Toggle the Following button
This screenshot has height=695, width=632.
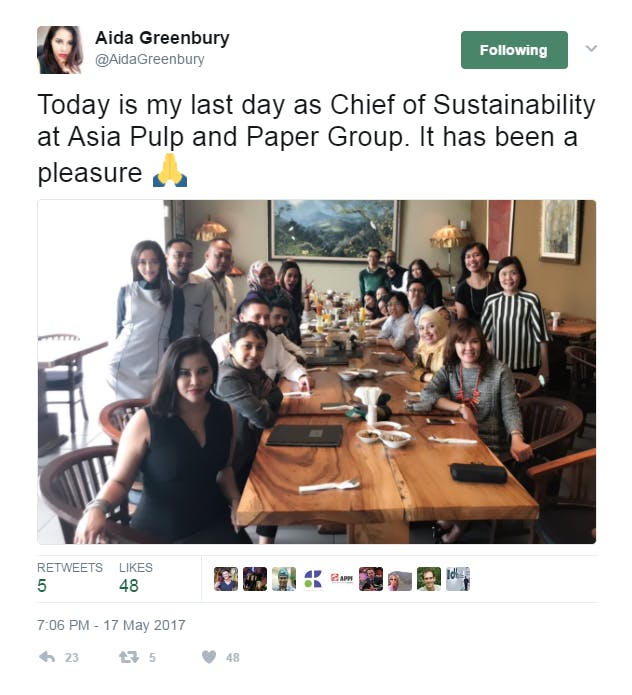(x=513, y=50)
